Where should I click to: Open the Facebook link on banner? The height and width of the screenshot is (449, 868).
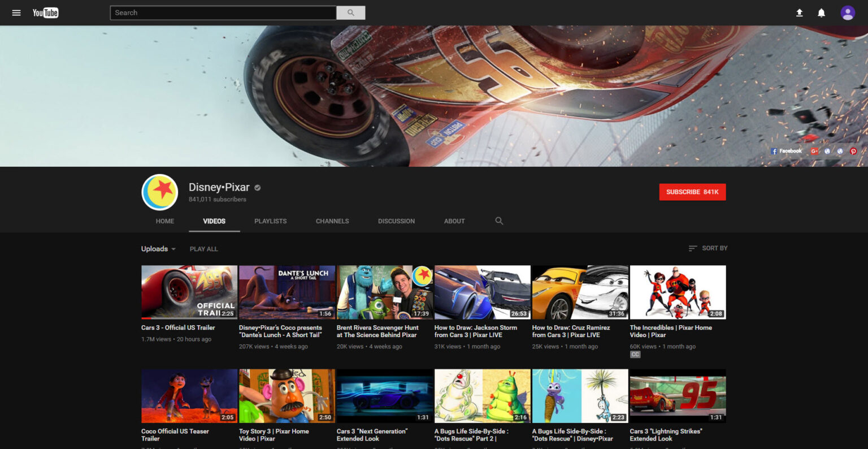pos(787,151)
